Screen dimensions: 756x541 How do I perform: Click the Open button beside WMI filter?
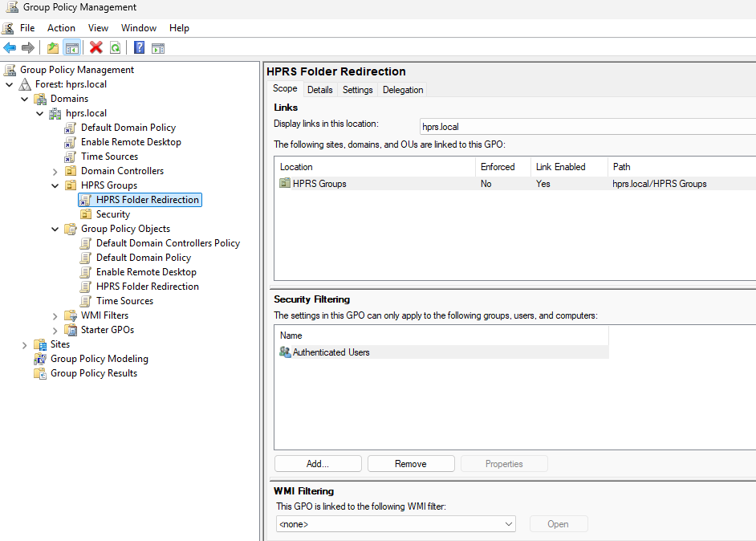[559, 524]
